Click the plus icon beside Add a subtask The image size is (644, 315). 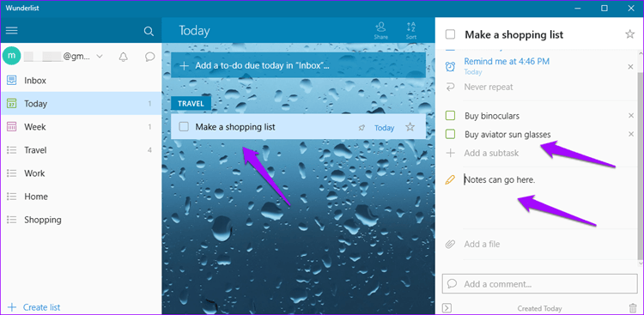[451, 153]
